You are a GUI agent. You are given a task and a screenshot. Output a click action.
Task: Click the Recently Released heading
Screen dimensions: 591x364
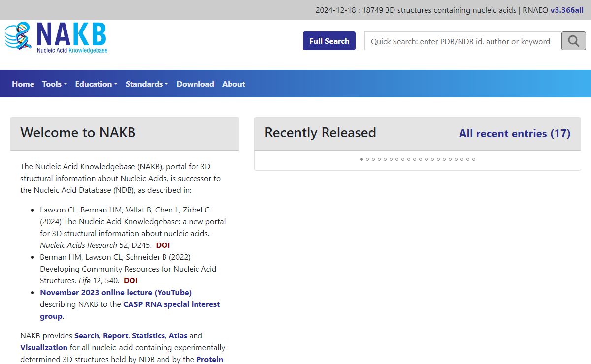(320, 133)
